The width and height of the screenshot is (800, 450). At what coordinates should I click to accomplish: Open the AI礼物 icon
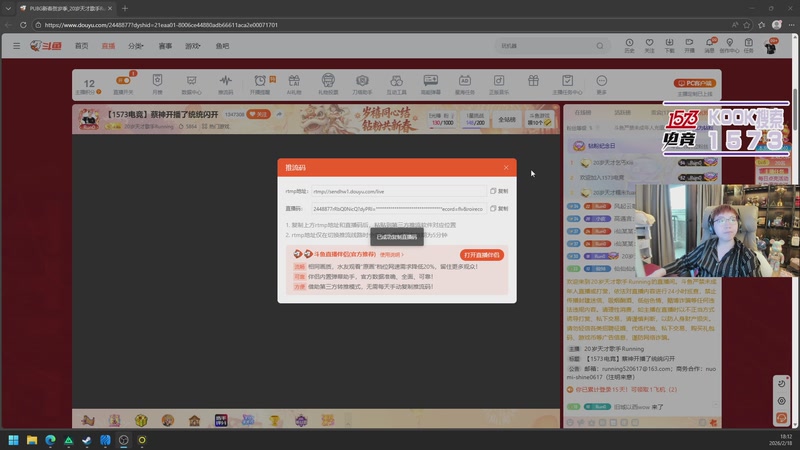click(294, 84)
